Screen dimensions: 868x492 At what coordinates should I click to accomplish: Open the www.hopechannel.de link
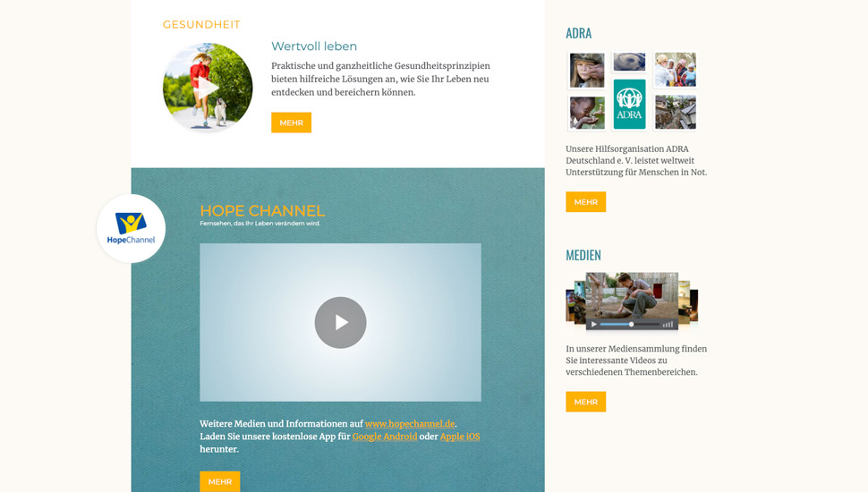pyautogui.click(x=410, y=424)
